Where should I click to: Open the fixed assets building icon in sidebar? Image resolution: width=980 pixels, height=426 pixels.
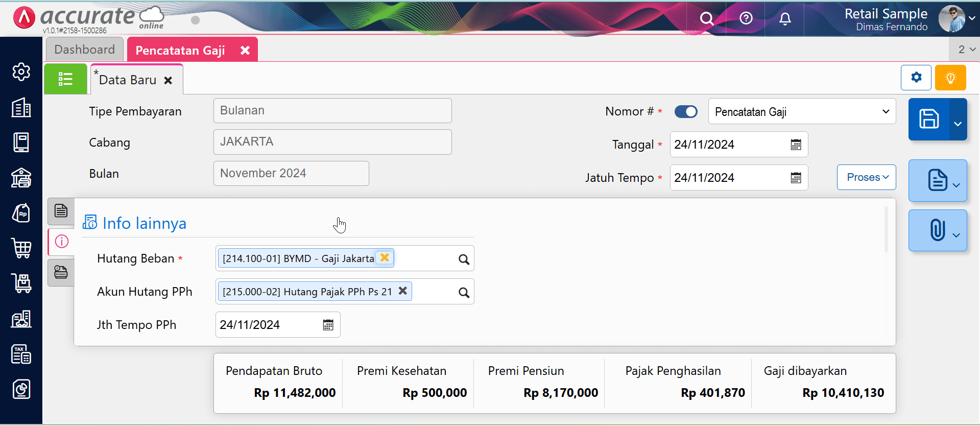pyautogui.click(x=21, y=319)
